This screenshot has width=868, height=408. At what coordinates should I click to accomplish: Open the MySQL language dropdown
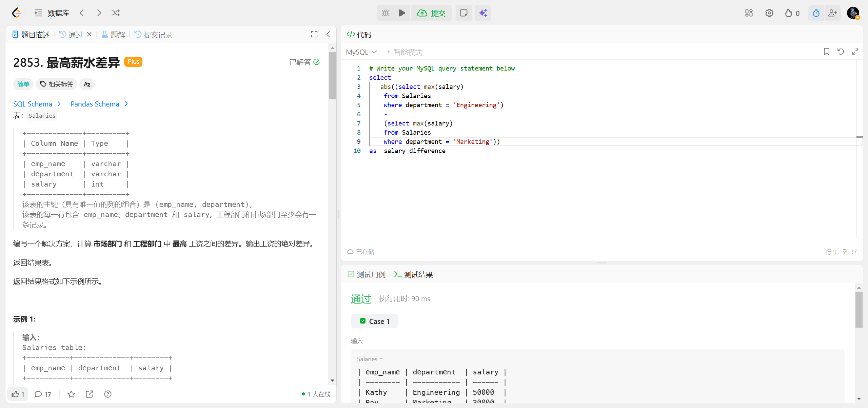[361, 52]
